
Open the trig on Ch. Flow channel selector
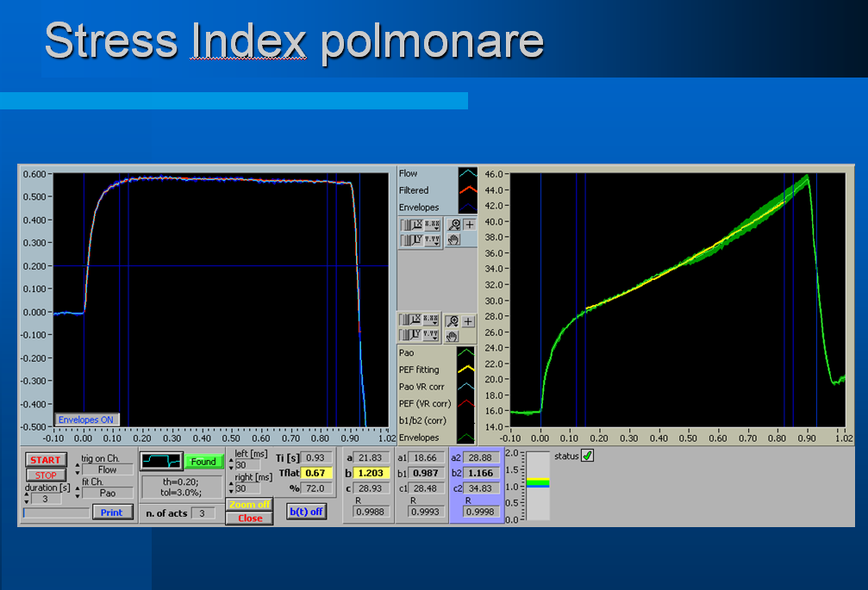(107, 470)
